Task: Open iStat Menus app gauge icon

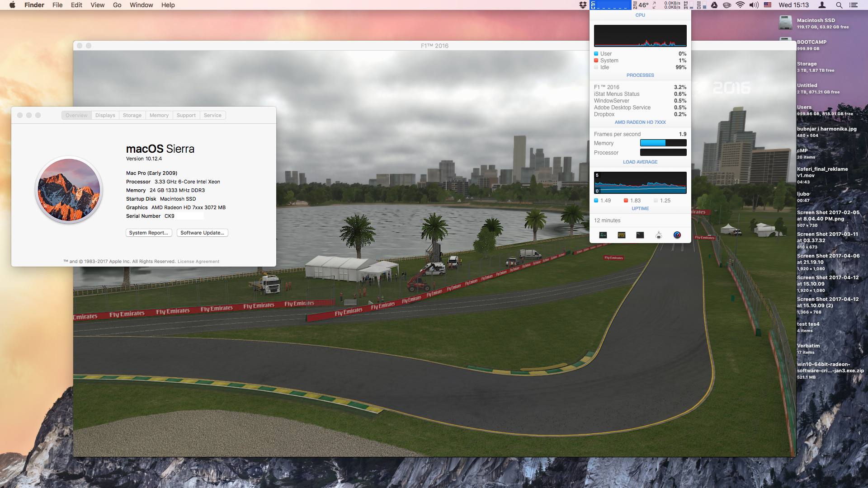Action: (677, 235)
